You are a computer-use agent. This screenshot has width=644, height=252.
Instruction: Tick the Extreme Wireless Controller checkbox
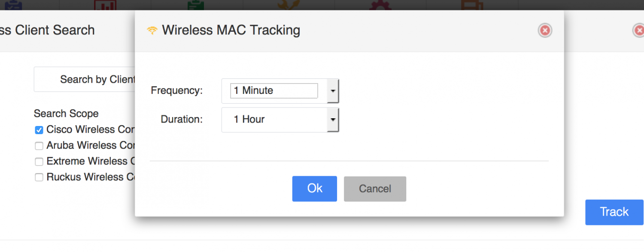[39, 162]
